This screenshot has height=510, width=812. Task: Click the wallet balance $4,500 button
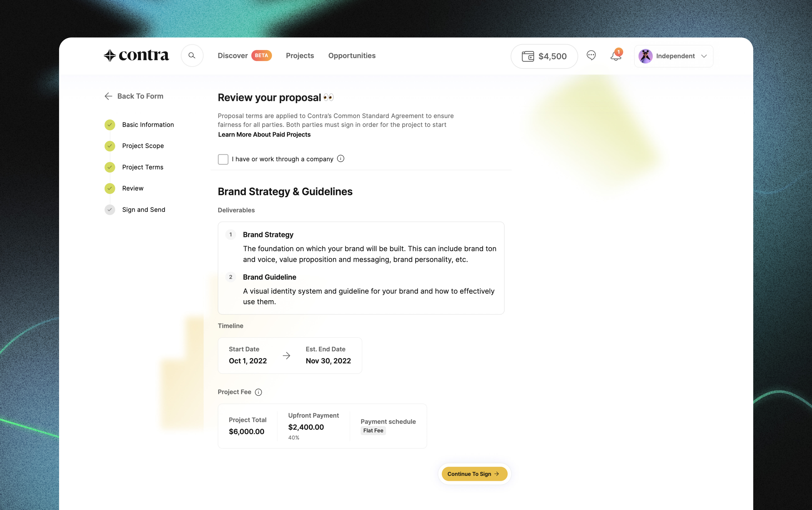pyautogui.click(x=544, y=56)
